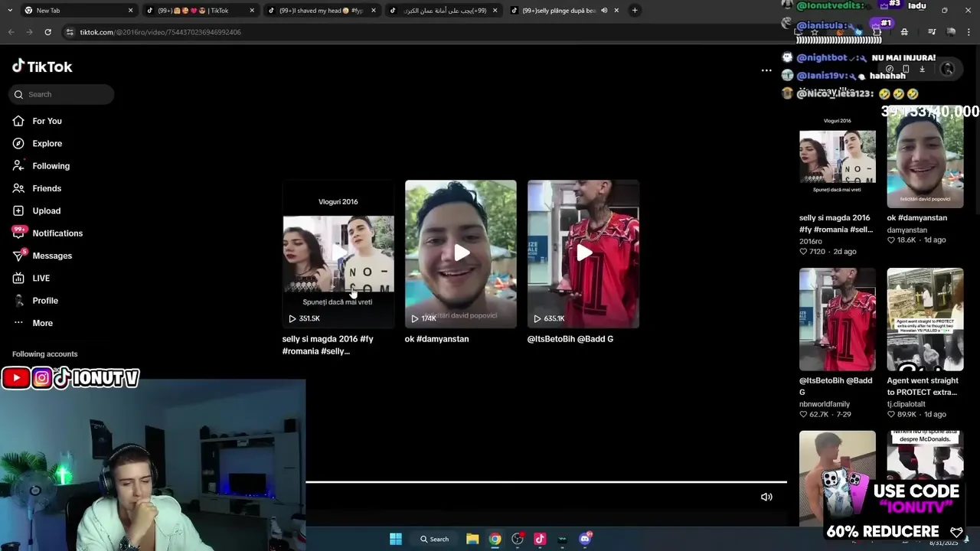This screenshot has height=551, width=980.
Task: Open the 'Agent went straight to PROTECT' thumbnail
Action: coord(925,319)
